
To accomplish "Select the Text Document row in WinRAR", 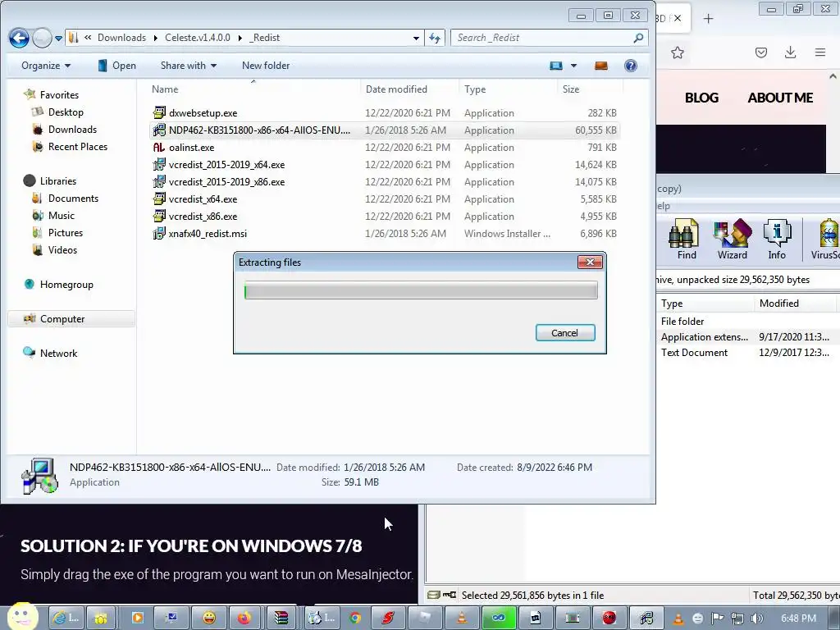I will [748, 353].
